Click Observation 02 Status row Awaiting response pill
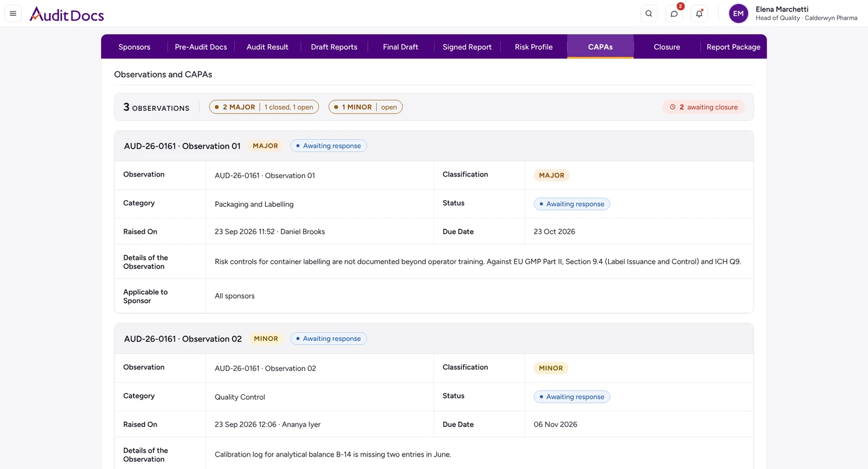 (572, 397)
